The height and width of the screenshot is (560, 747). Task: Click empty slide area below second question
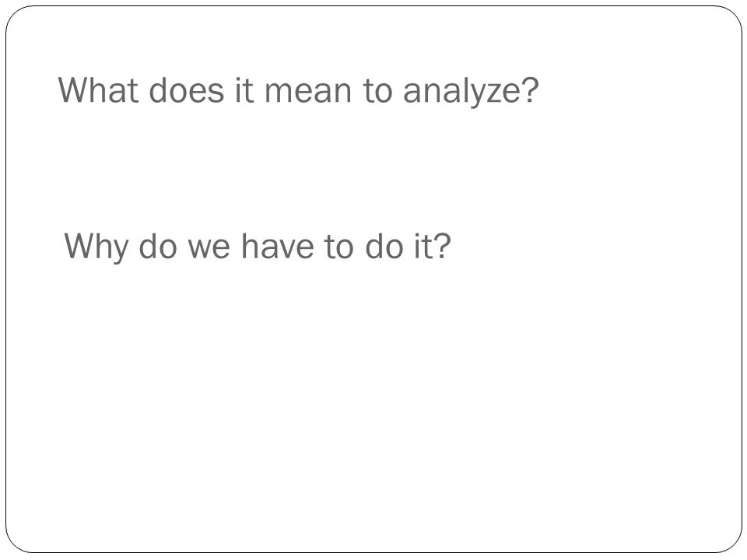[373, 404]
